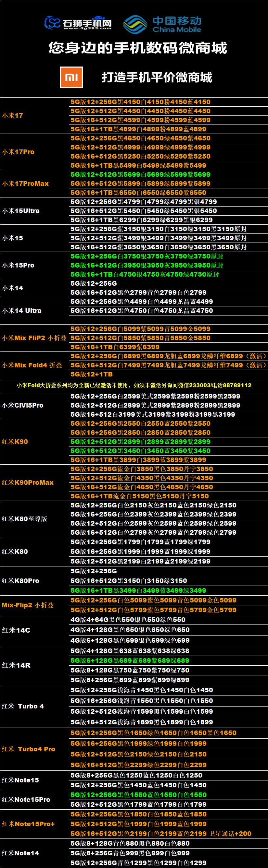Screen dimensions: 268x868
Task: Open the www.3g595.com website text
Action: coord(87,28)
